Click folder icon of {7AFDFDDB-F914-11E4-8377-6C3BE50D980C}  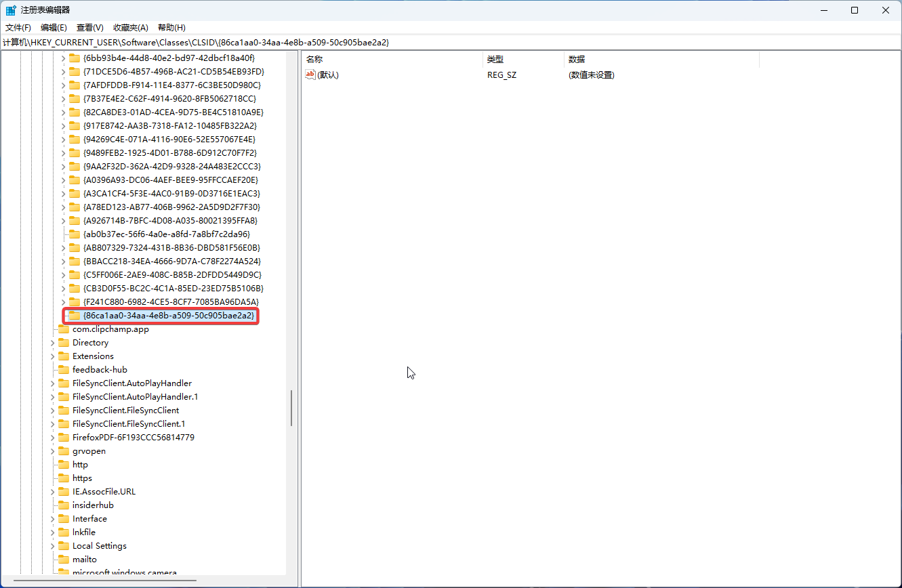tap(75, 85)
